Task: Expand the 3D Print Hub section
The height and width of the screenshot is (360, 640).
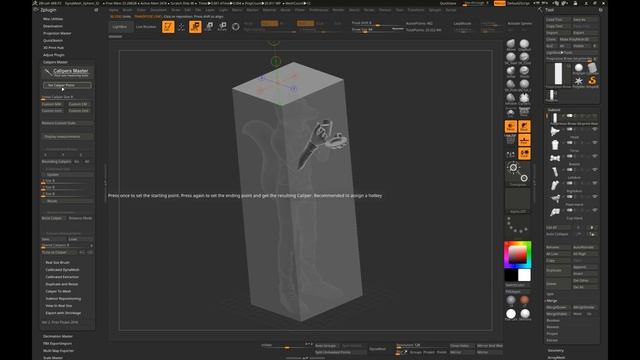Action: click(53, 48)
